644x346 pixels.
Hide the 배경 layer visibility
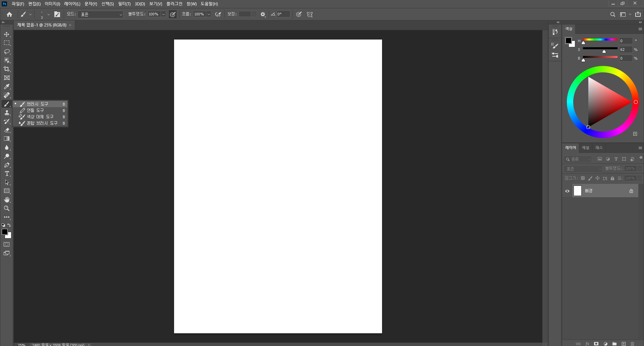567,191
